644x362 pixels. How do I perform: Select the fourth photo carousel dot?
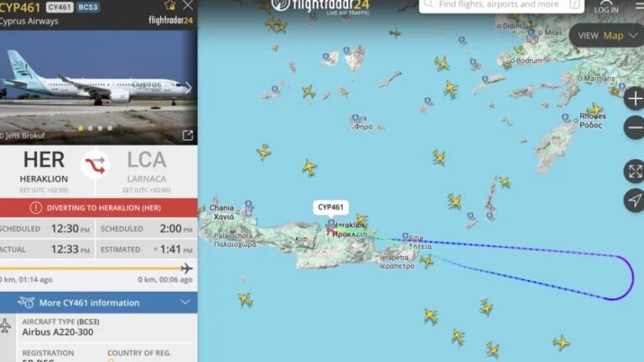pos(110,128)
